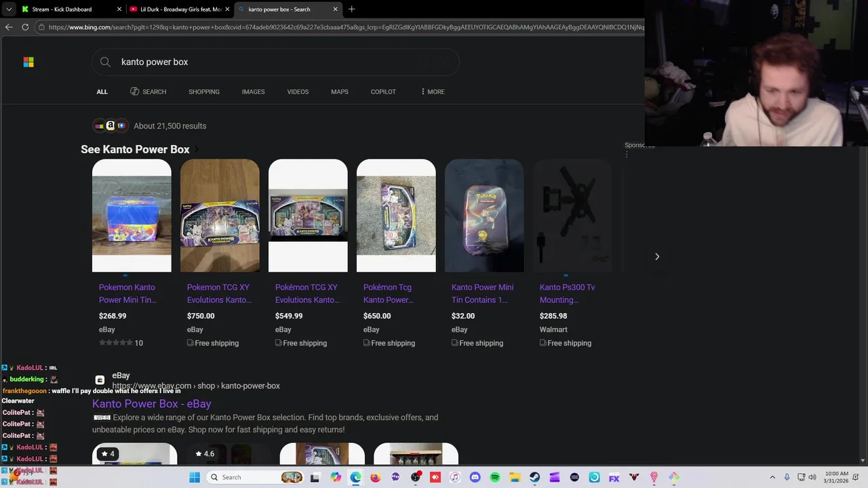This screenshot has height=488, width=868.
Task: Open Spotify from taskbar
Action: point(495,477)
